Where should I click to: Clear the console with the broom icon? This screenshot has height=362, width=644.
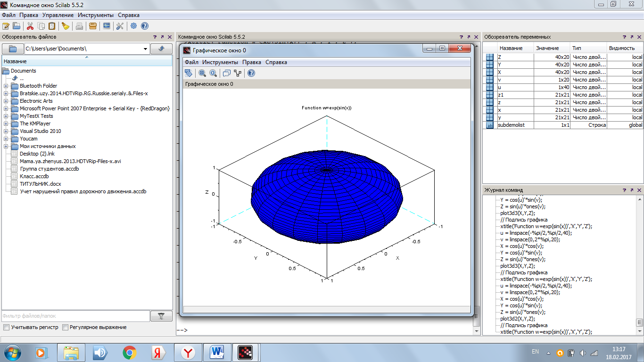click(x=66, y=26)
